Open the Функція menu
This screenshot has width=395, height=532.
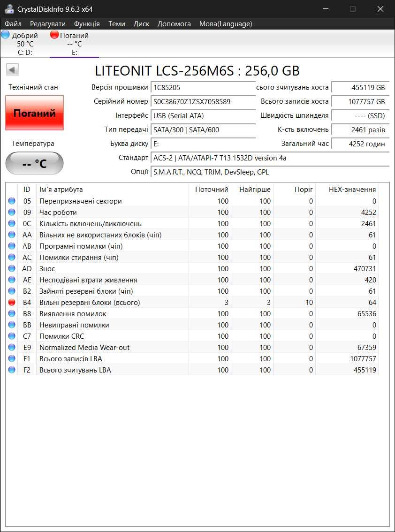87,24
